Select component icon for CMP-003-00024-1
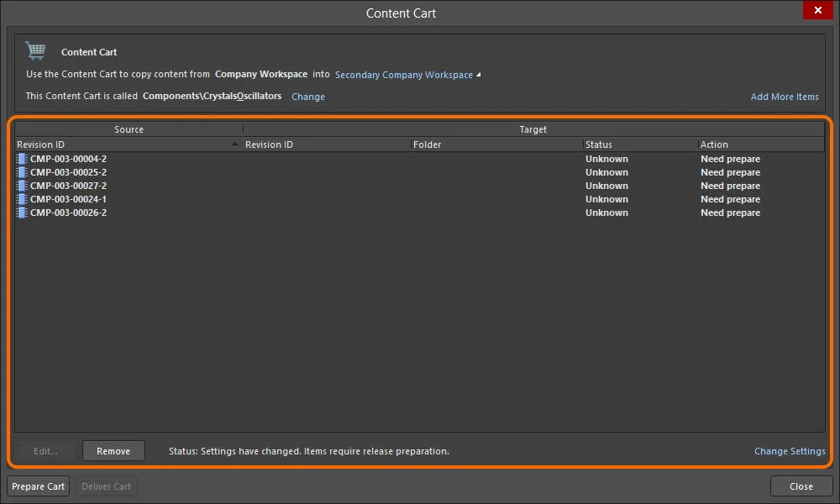 pyautogui.click(x=22, y=199)
